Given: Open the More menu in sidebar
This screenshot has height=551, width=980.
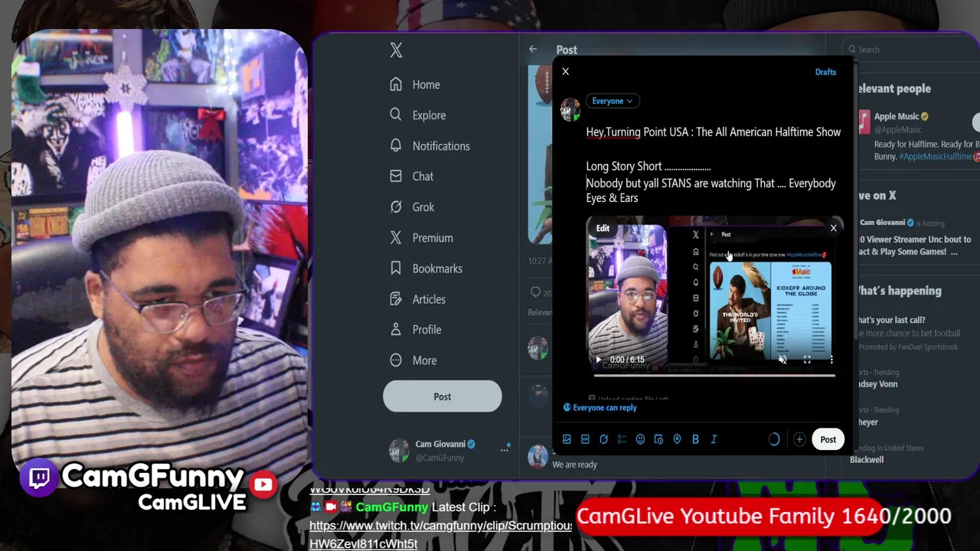Looking at the screenshot, I should (x=413, y=360).
